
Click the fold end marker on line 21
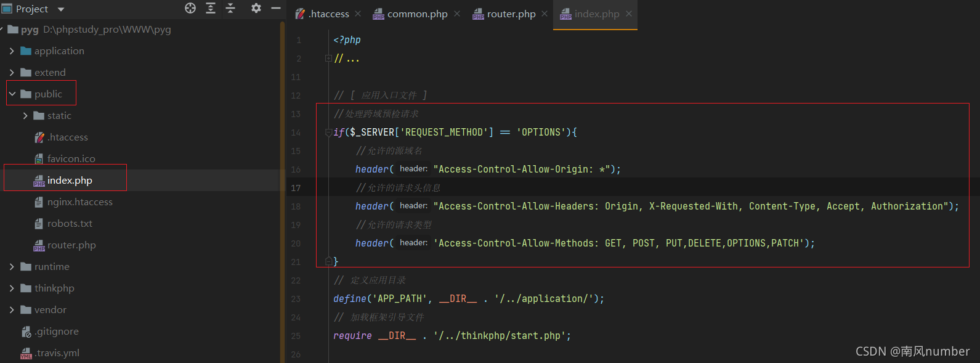[328, 262]
